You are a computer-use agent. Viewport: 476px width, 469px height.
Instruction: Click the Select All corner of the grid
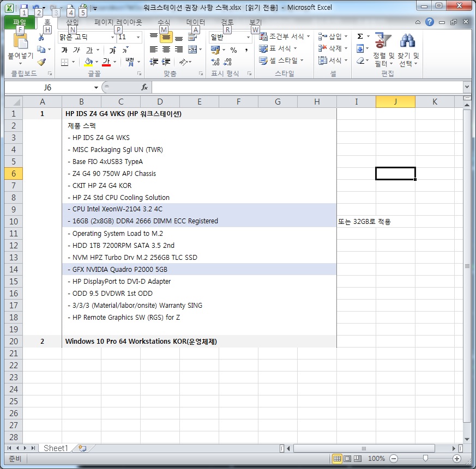14,102
